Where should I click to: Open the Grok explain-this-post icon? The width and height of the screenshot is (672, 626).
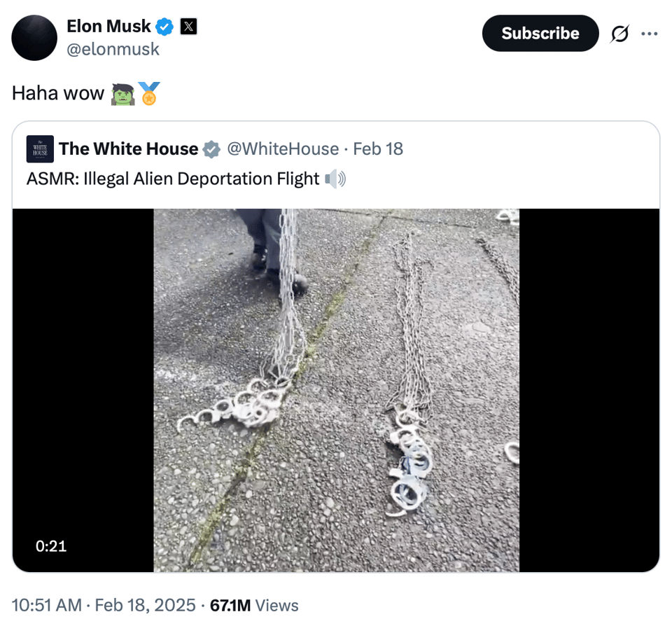(619, 34)
